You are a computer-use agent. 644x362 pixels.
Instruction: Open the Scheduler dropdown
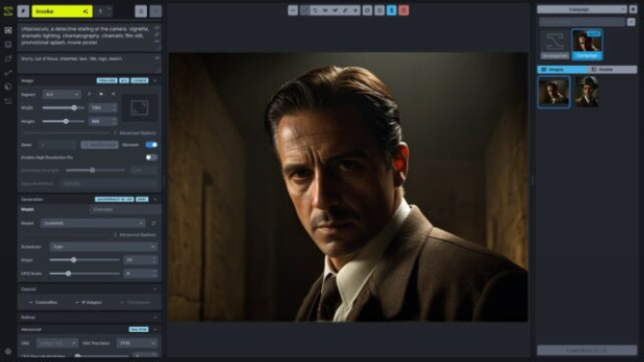pyautogui.click(x=103, y=247)
